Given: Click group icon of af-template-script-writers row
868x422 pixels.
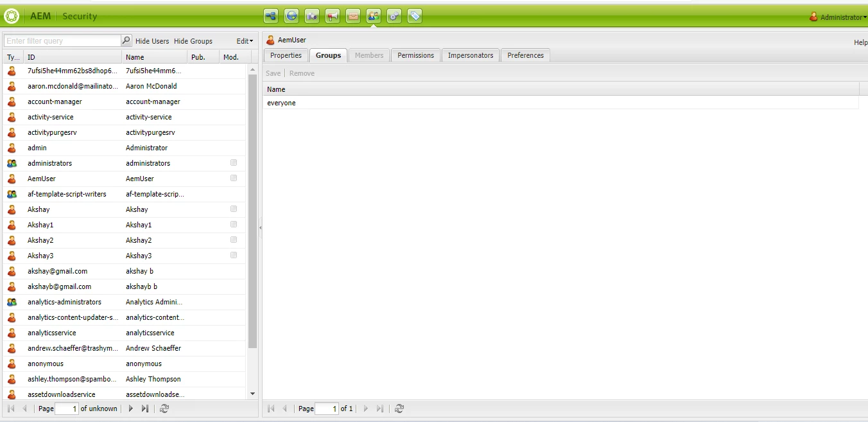Looking at the screenshot, I should 12,194.
